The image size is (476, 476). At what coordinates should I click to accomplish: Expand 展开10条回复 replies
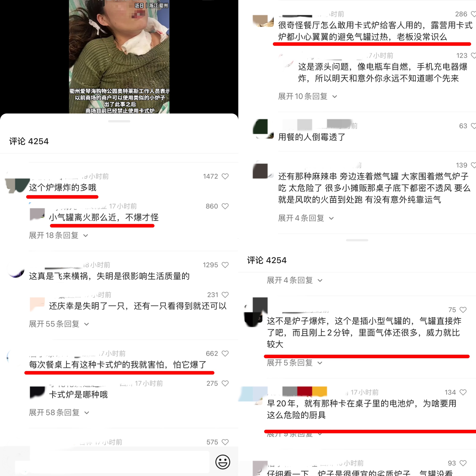pyautogui.click(x=307, y=96)
